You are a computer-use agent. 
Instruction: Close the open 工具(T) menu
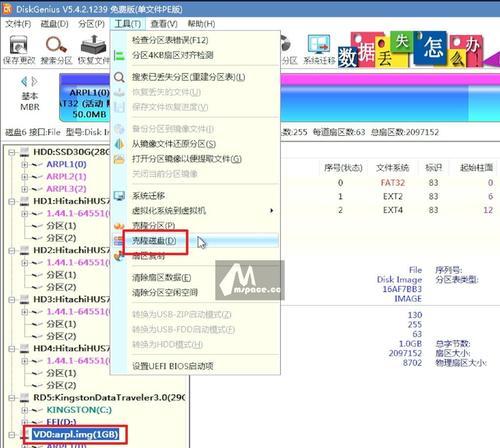pyautogui.click(x=128, y=24)
